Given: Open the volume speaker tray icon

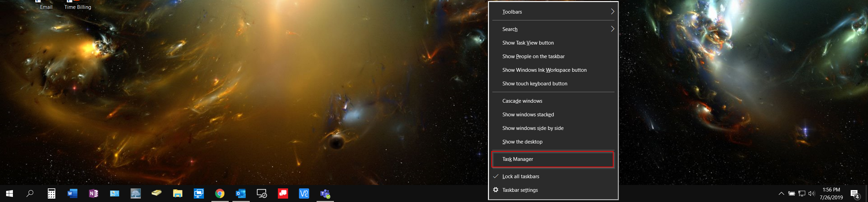Looking at the screenshot, I should pyautogui.click(x=811, y=193).
